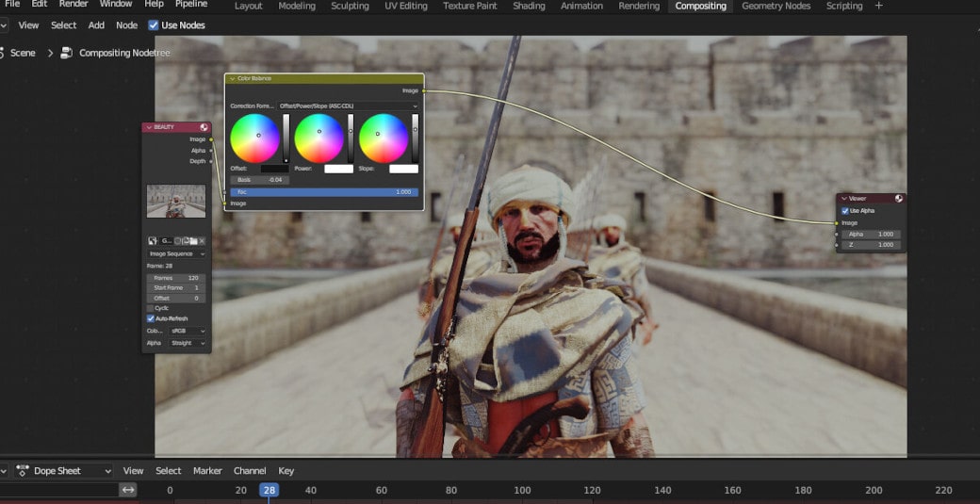This screenshot has height=504, width=980.
Task: Open the Image Sequence source dropdown
Action: pos(176,253)
